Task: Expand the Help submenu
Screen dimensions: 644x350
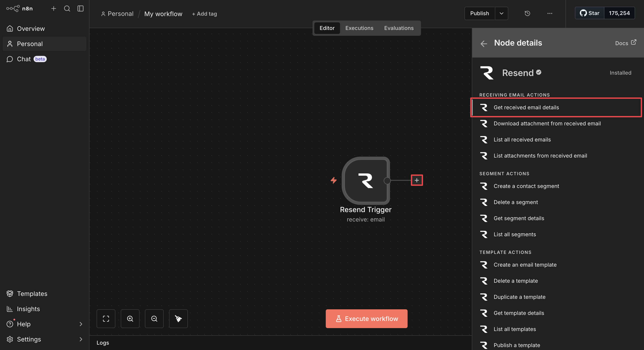Action: click(x=80, y=324)
